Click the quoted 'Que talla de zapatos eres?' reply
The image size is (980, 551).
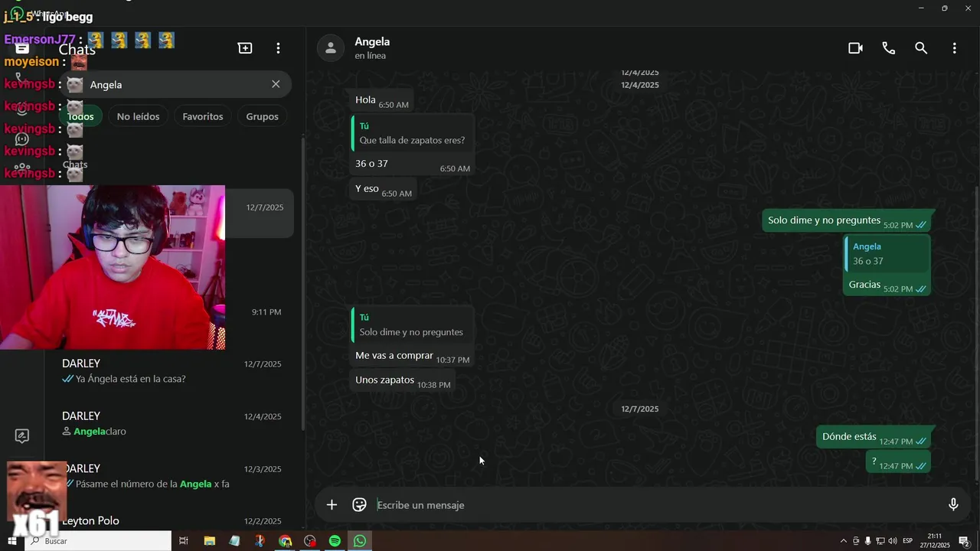412,133
